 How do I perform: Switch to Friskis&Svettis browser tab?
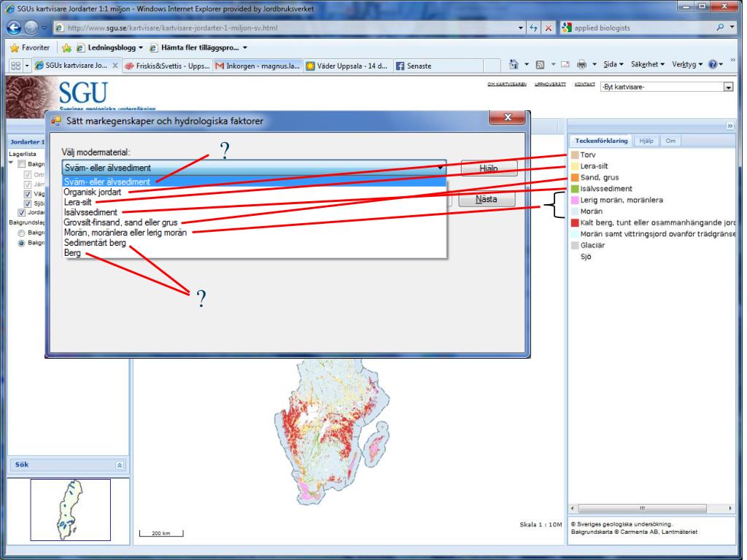point(167,66)
